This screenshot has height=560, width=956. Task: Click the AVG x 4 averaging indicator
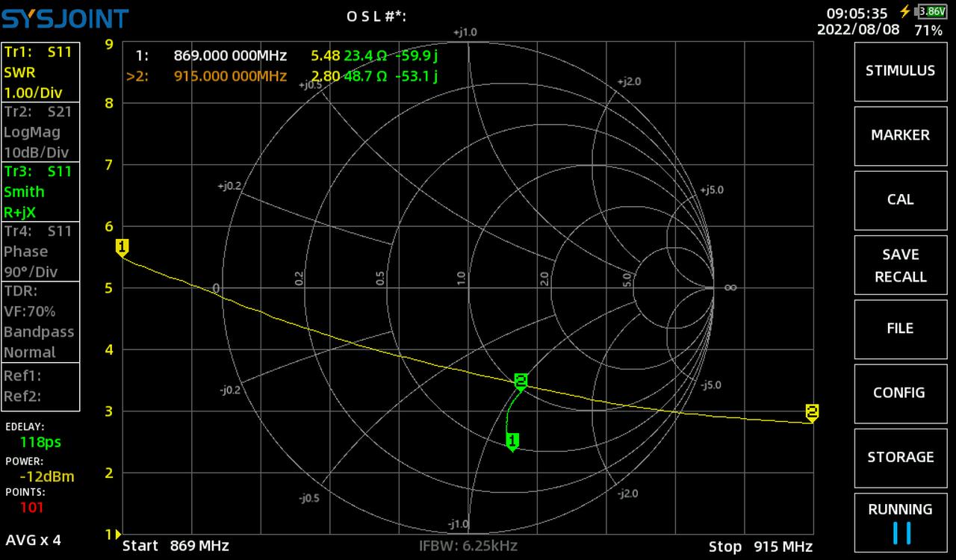point(34,539)
